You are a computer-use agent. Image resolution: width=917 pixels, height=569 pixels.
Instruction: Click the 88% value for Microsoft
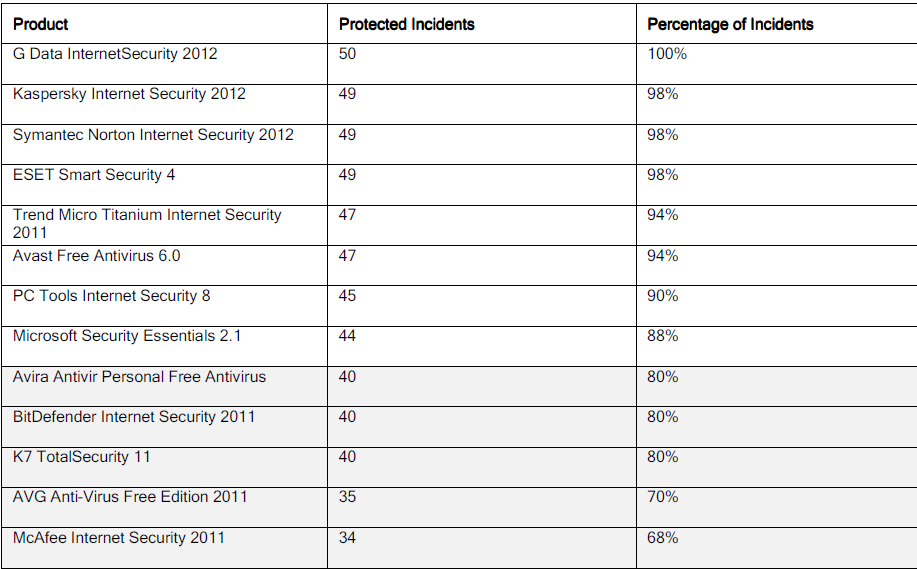(663, 336)
